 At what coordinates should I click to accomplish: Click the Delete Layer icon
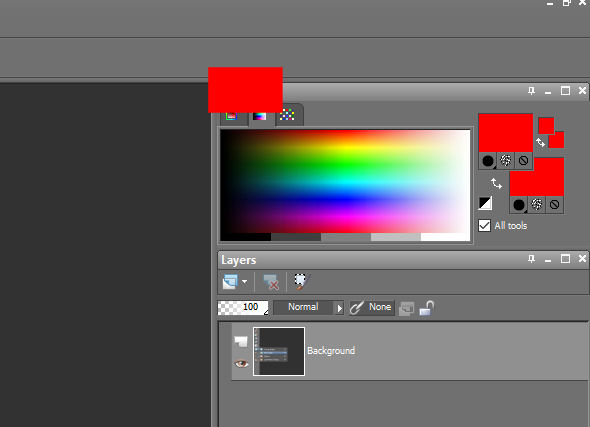coord(271,282)
